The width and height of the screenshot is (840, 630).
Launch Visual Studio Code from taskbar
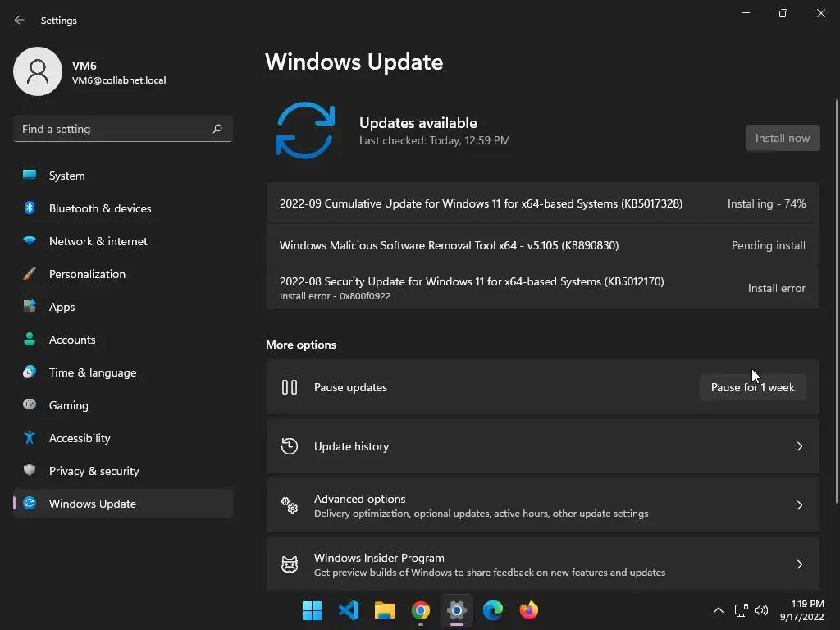[348, 610]
